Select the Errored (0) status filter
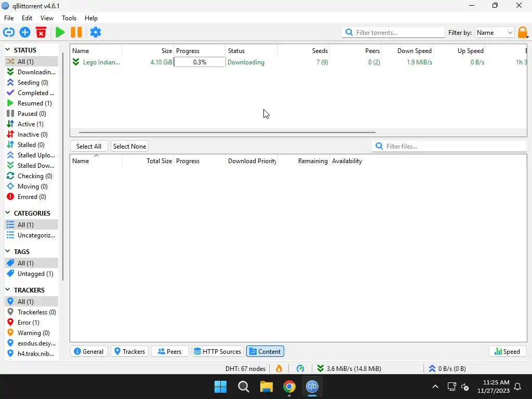This screenshot has width=532, height=399. tap(32, 197)
